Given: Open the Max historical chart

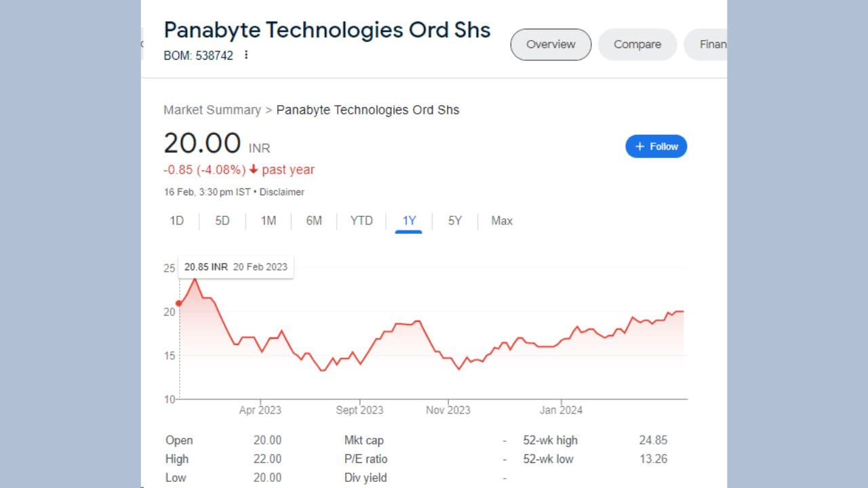Looking at the screenshot, I should click(x=501, y=220).
